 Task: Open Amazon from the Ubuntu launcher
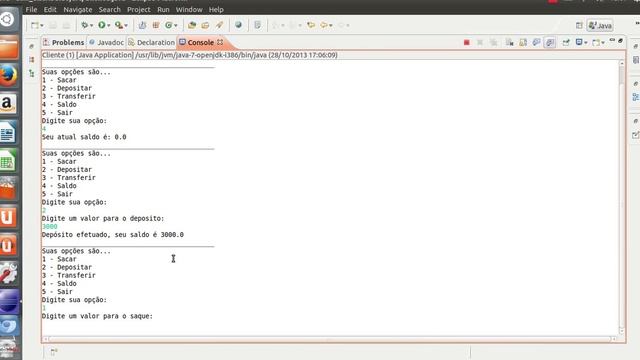(8, 104)
